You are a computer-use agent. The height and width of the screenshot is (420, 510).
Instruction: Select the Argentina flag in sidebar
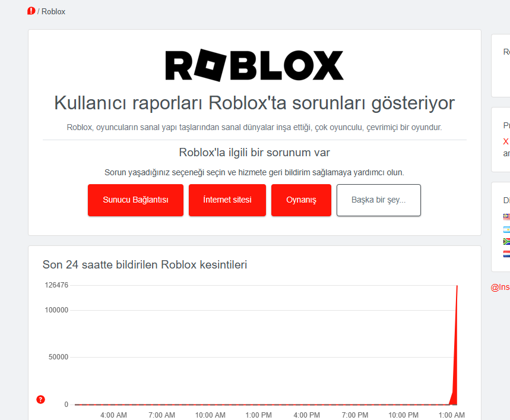507,229
